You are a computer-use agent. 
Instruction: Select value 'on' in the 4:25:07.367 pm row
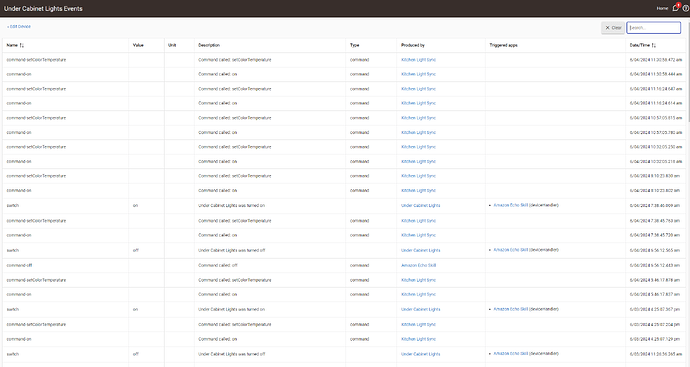coord(135,309)
